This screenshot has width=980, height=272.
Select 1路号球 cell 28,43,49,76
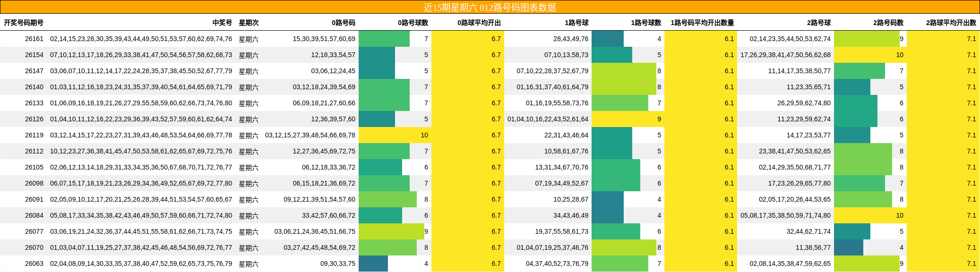(x=571, y=39)
